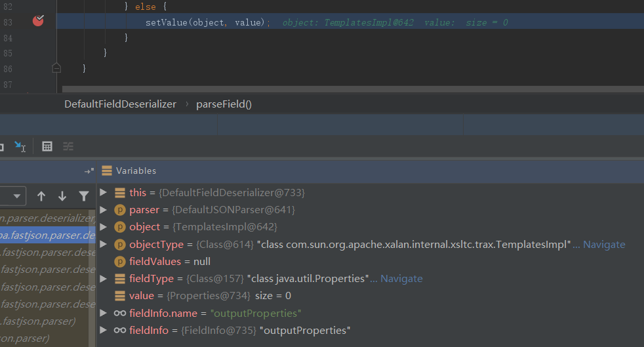Go to next frame with down arrow

[x=62, y=196]
